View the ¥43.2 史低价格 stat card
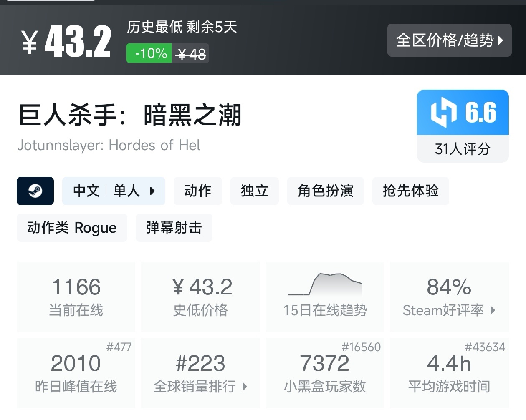This screenshot has height=420, width=526. (201, 297)
